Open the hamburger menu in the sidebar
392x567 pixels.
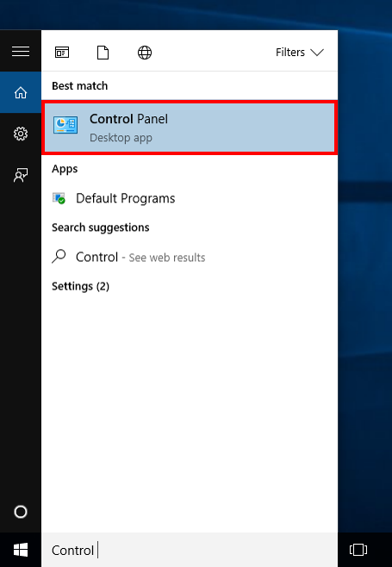click(x=21, y=52)
